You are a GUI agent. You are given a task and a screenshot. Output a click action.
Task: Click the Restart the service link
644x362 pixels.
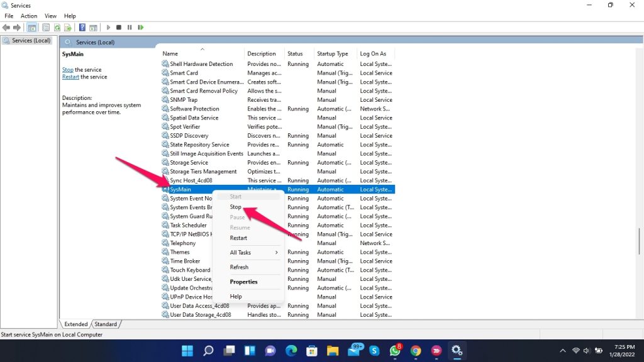(x=70, y=77)
